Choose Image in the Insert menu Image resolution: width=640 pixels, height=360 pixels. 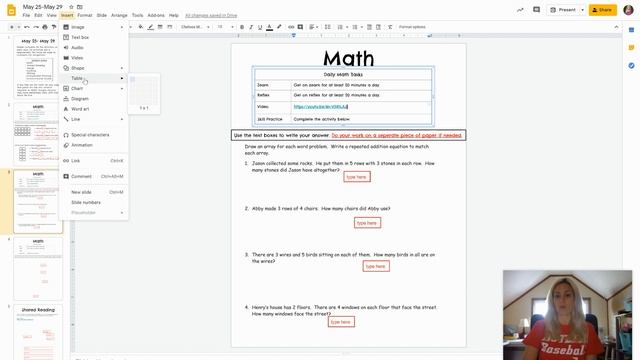[x=93, y=27]
